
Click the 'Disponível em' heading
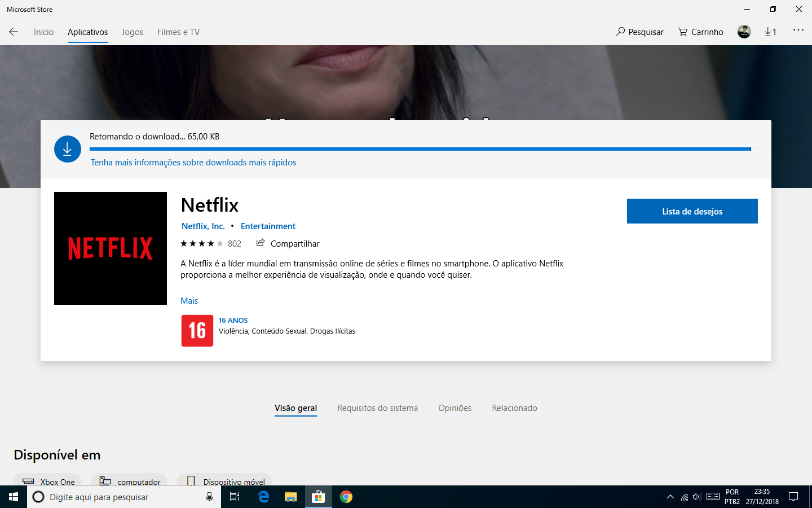click(x=57, y=455)
